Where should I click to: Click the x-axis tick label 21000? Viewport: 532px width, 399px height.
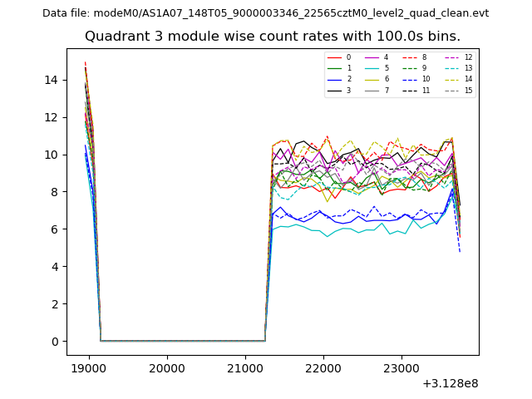[244, 368]
